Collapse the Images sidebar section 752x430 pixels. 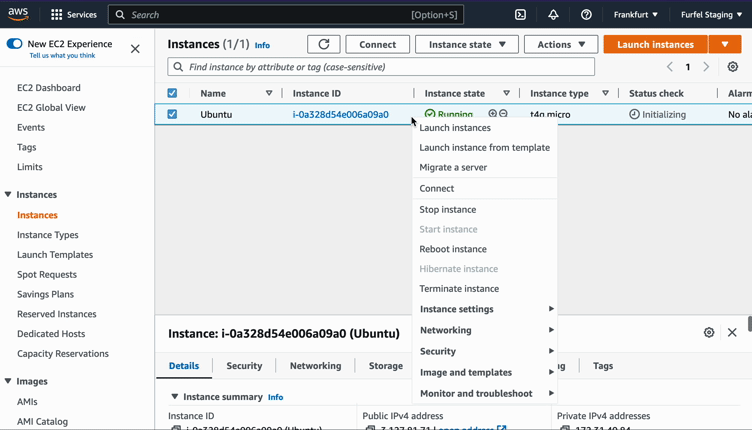[x=8, y=381]
